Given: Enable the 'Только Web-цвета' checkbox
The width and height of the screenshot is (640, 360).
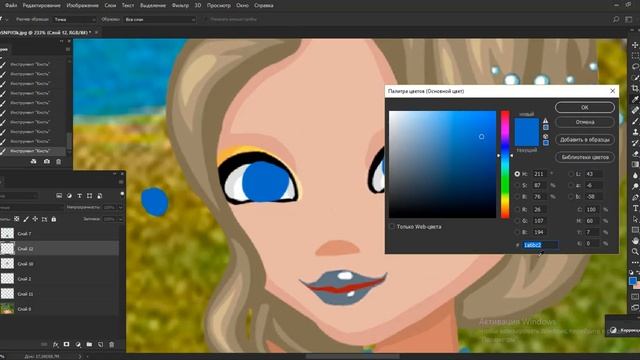Looking at the screenshot, I should pos(392,226).
